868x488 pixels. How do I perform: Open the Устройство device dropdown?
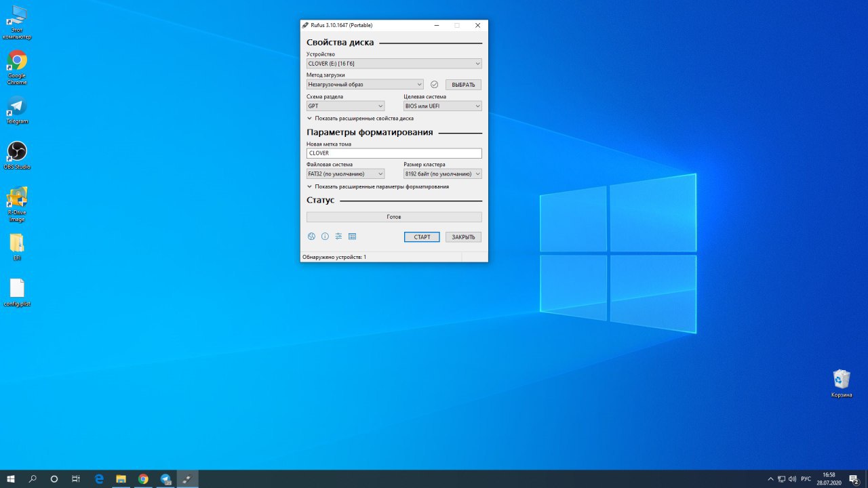click(394, 64)
